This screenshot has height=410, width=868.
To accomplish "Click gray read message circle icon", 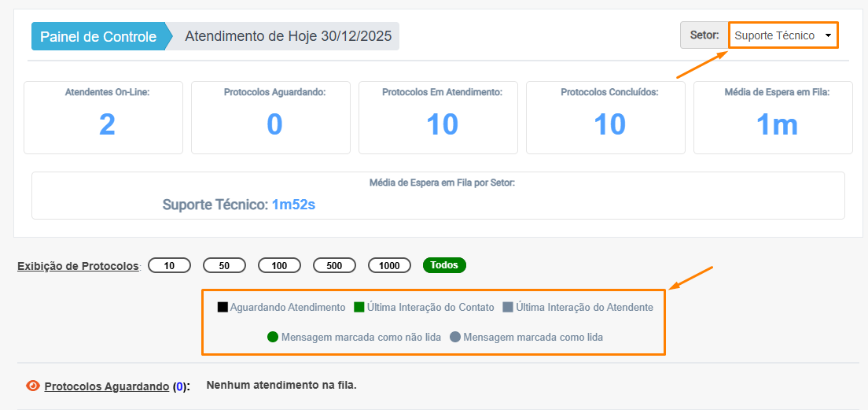I will (x=455, y=337).
